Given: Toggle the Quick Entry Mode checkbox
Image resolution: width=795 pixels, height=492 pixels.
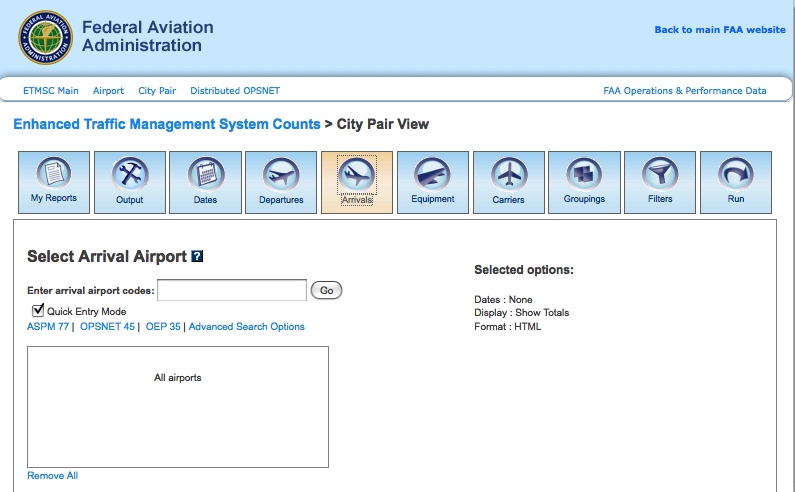Looking at the screenshot, I should [38, 310].
